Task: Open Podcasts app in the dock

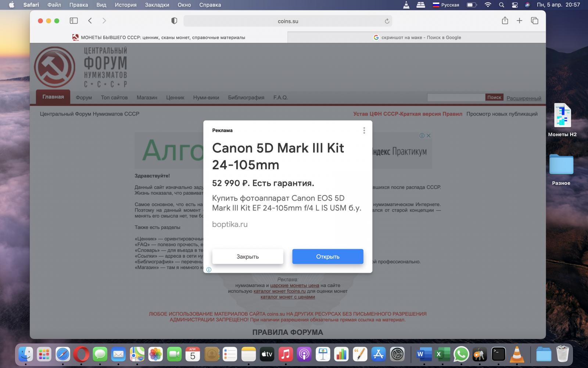Action: (304, 354)
